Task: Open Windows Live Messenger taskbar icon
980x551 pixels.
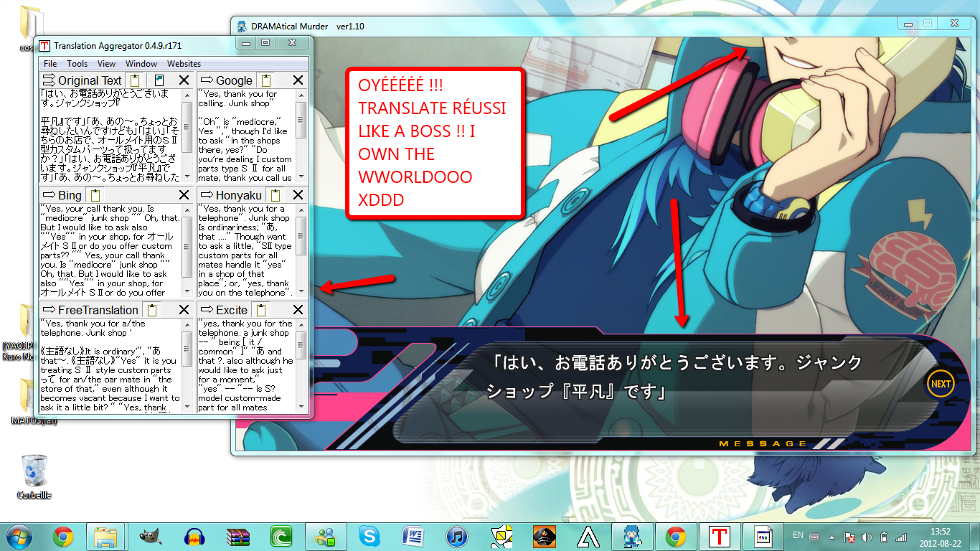Action: (325, 537)
